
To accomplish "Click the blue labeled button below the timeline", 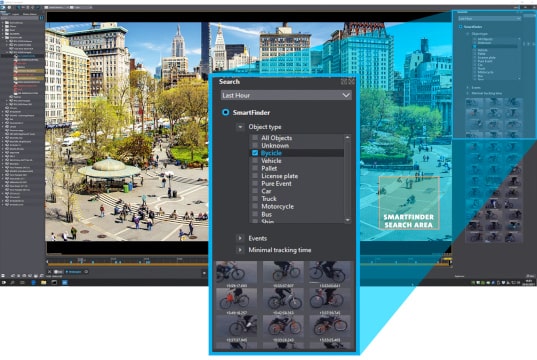I will coord(74,272).
